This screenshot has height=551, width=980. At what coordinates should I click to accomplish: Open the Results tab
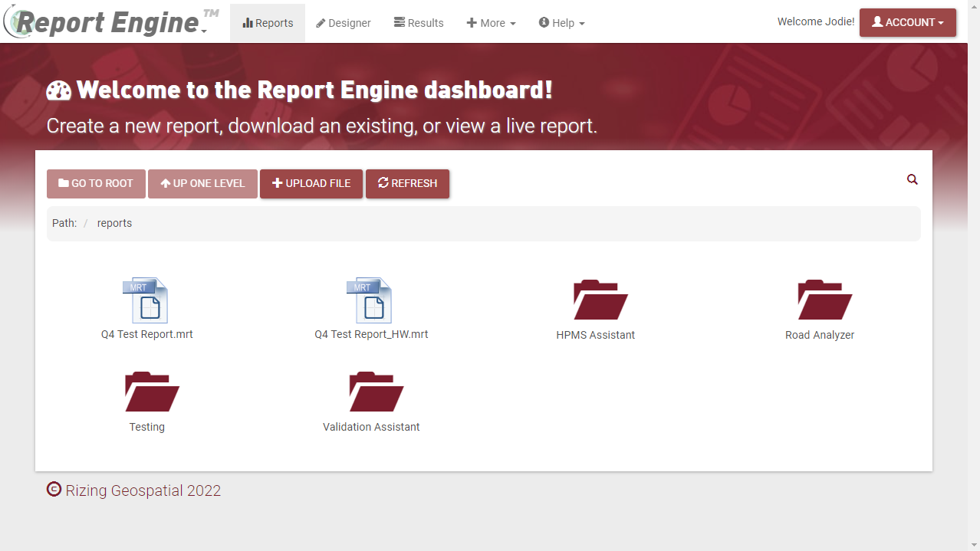(419, 23)
